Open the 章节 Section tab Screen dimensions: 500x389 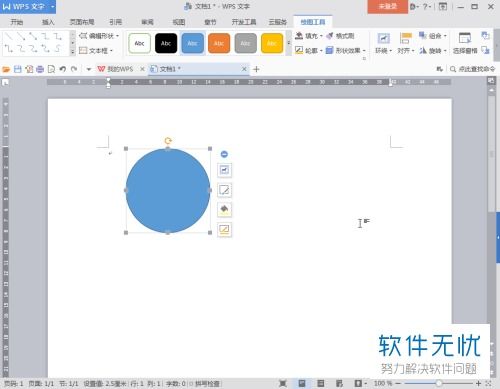[x=210, y=22]
